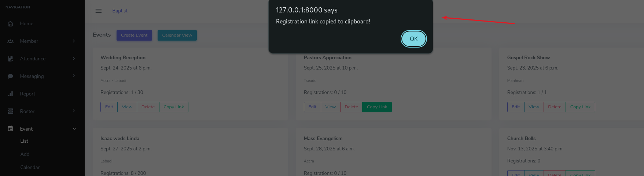
Task: Open the Event Calendar submenu item
Action: click(x=30, y=168)
